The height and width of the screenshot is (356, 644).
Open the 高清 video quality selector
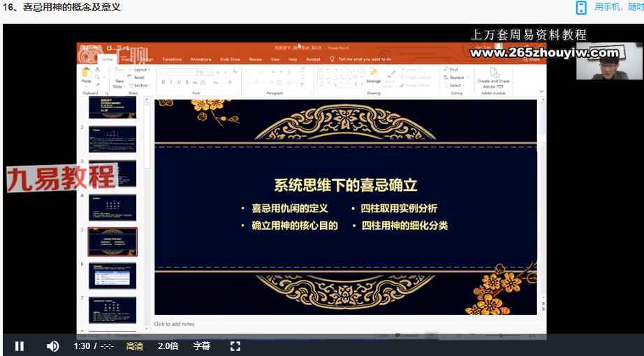click(134, 346)
